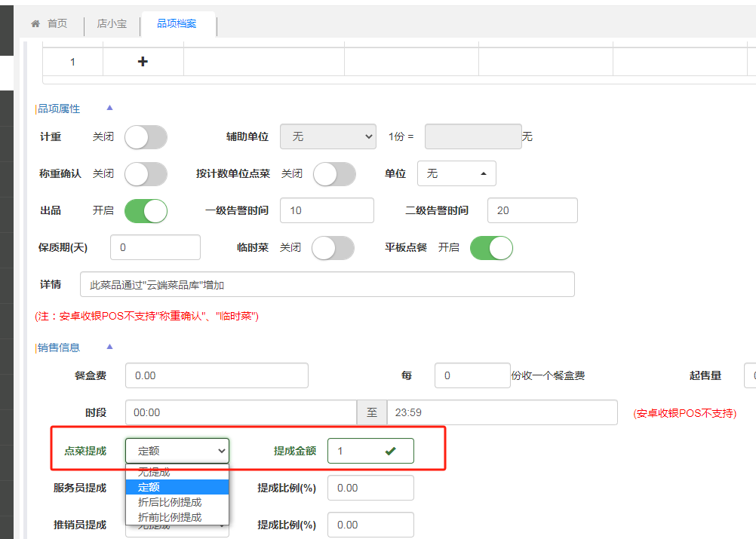Toggle the 计重 switch on
The height and width of the screenshot is (539, 756).
146,137
